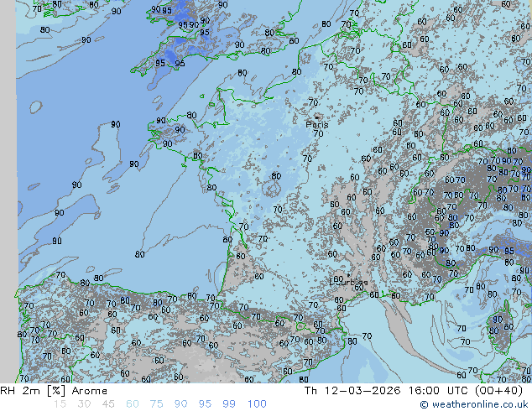The height and width of the screenshot is (411, 532).
Task: Click legend value 60 in the scale
Action: (133, 404)
